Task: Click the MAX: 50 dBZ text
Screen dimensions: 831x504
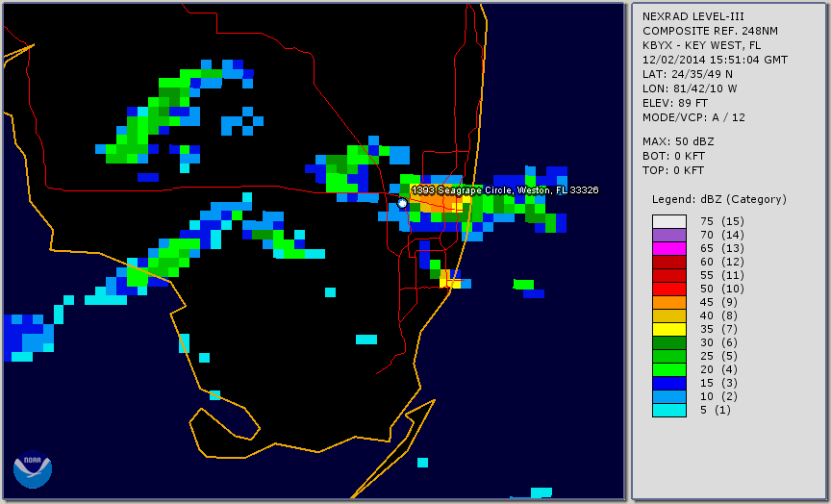Action: tap(678, 141)
